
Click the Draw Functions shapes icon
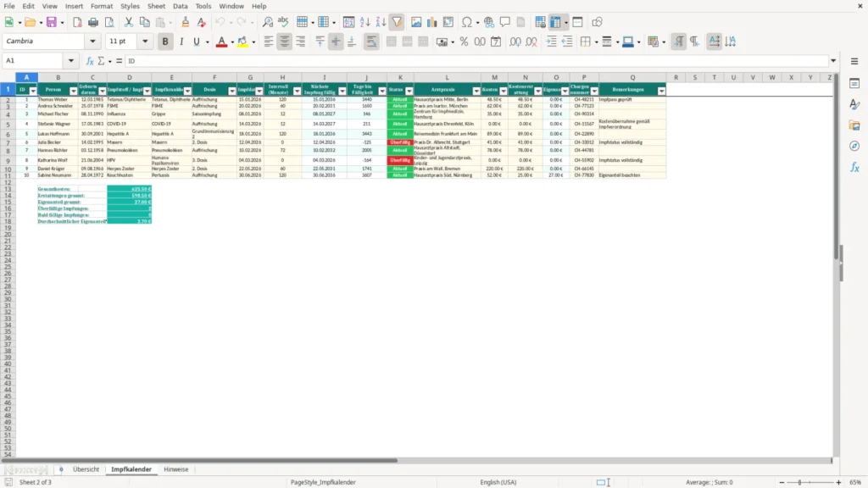click(597, 22)
